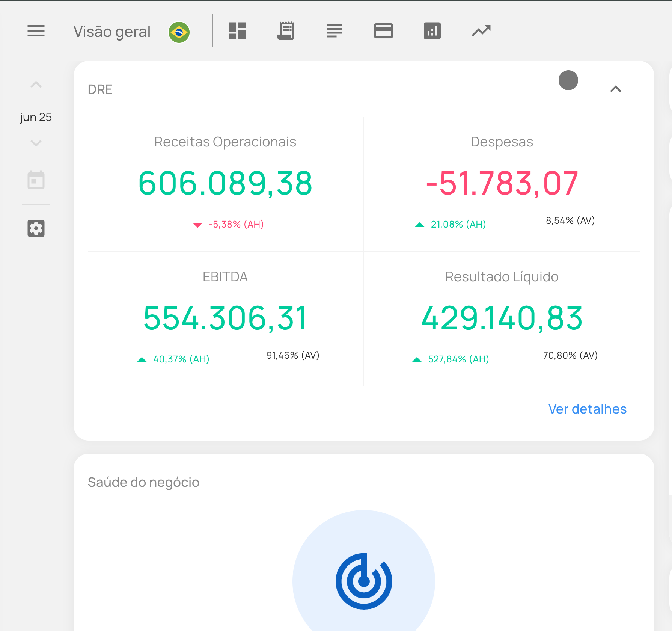Click the blue radar icon in Saúde do negócio
The image size is (672, 631).
(363, 581)
